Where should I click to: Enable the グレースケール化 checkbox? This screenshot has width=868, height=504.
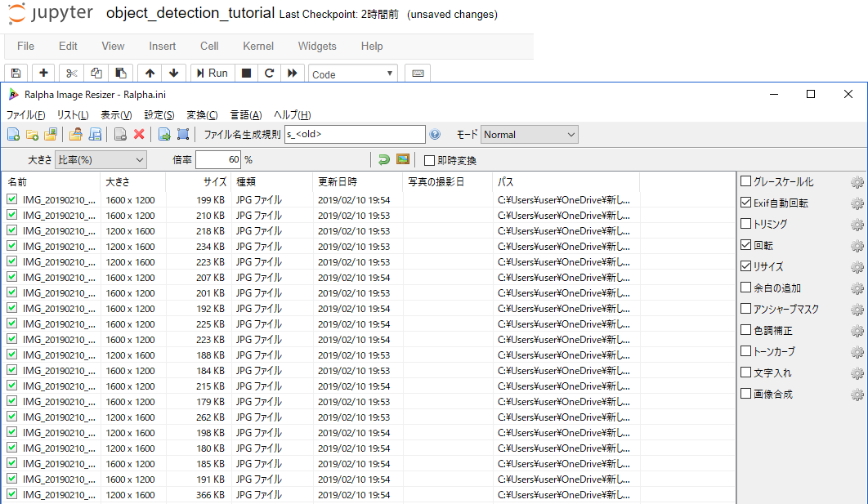pyautogui.click(x=745, y=181)
